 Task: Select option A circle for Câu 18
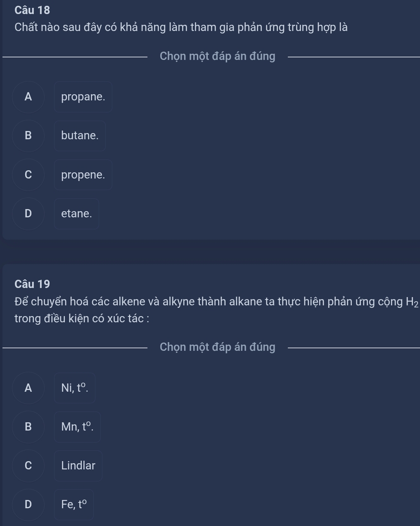click(28, 97)
